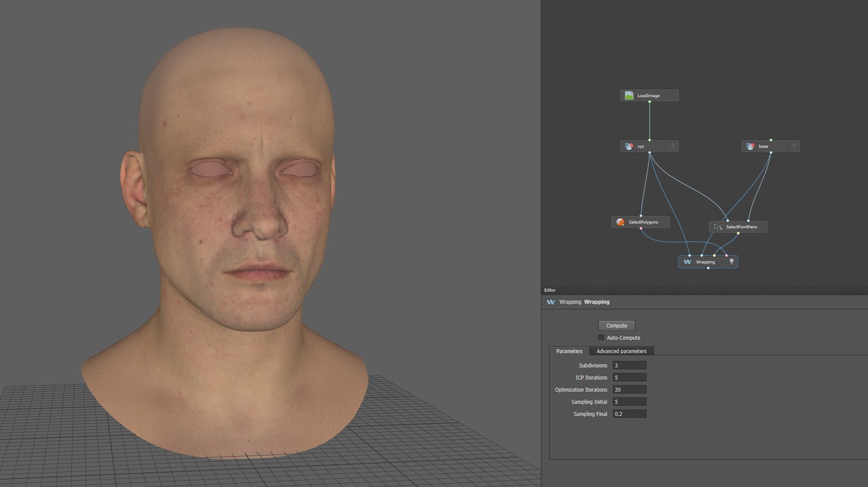Select the SelectPolygons node's orange icon
The height and width of the screenshot is (487, 868).
(x=620, y=222)
